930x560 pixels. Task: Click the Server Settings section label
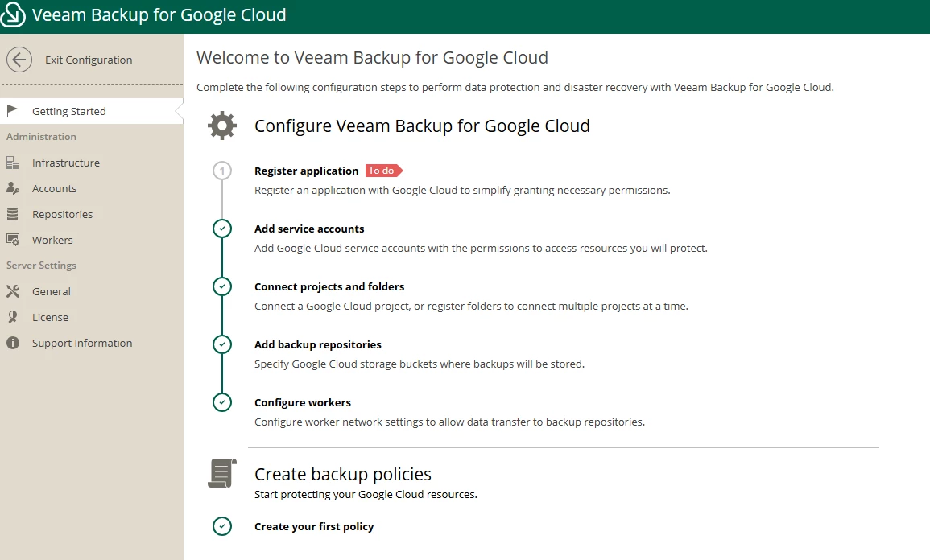point(41,266)
